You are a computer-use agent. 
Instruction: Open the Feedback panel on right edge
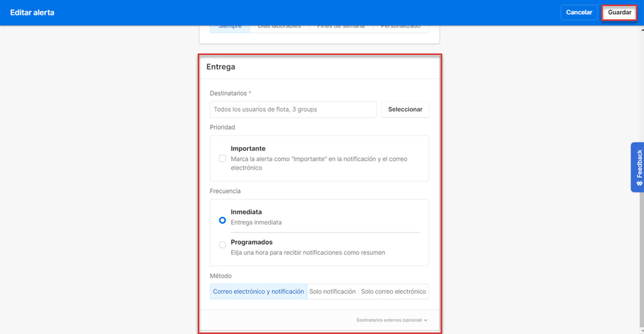(637, 166)
